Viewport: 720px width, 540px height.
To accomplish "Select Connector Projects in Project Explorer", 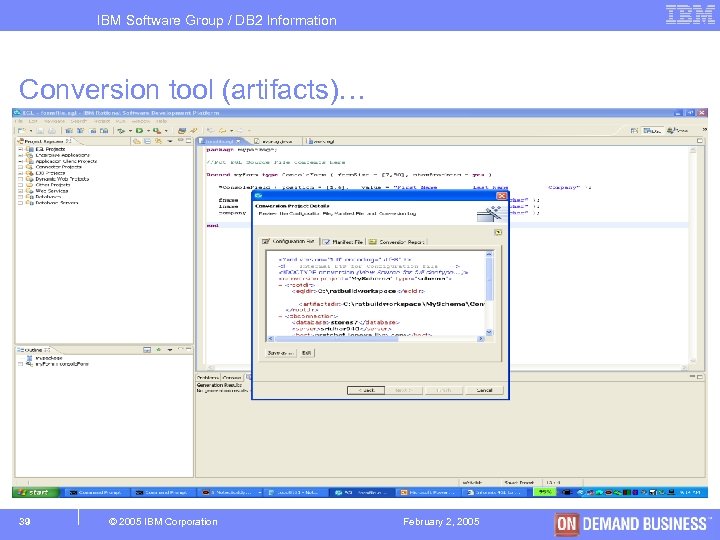I will pos(58,167).
